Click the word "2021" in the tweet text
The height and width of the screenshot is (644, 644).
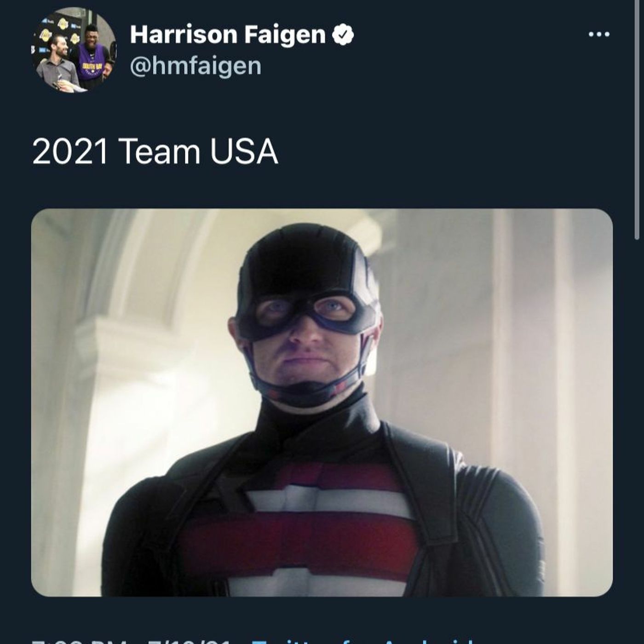70,152
